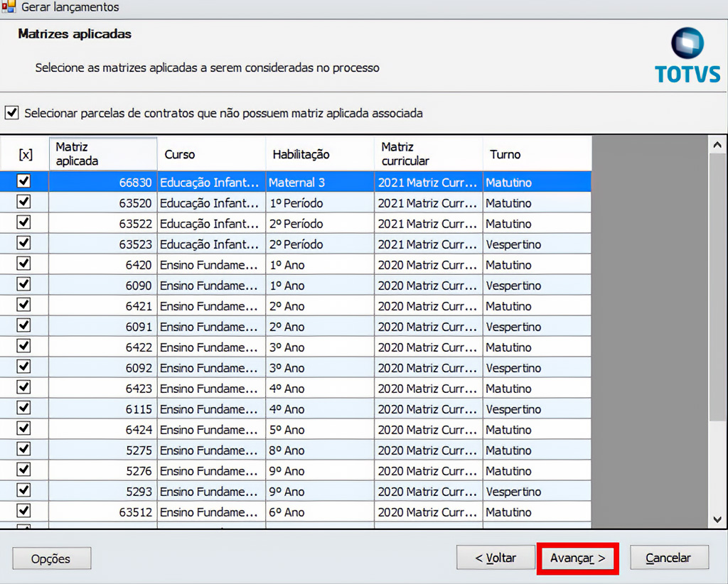The image size is (728, 584).
Task: Proceed with the Avançar button
Action: coord(577,558)
